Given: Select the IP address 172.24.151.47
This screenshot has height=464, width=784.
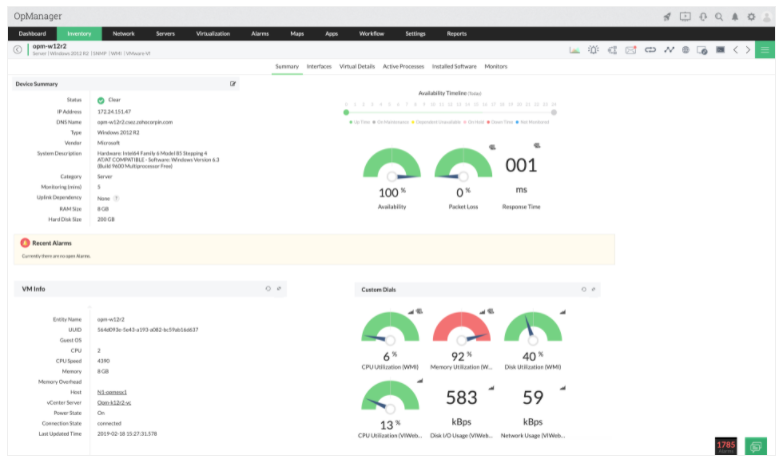Looking at the screenshot, I should point(114,112).
